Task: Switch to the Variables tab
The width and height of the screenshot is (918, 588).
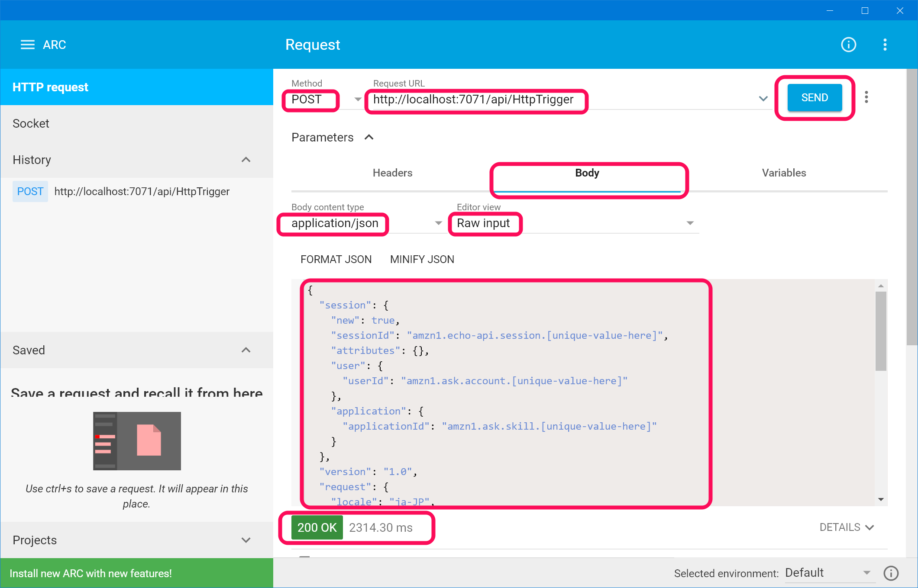Action: 783,173
